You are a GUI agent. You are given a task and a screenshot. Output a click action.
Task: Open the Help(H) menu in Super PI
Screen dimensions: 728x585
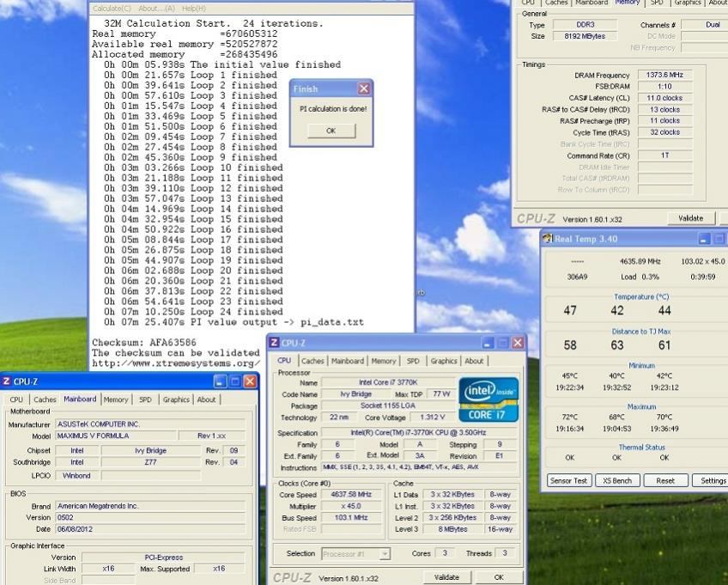[194, 9]
